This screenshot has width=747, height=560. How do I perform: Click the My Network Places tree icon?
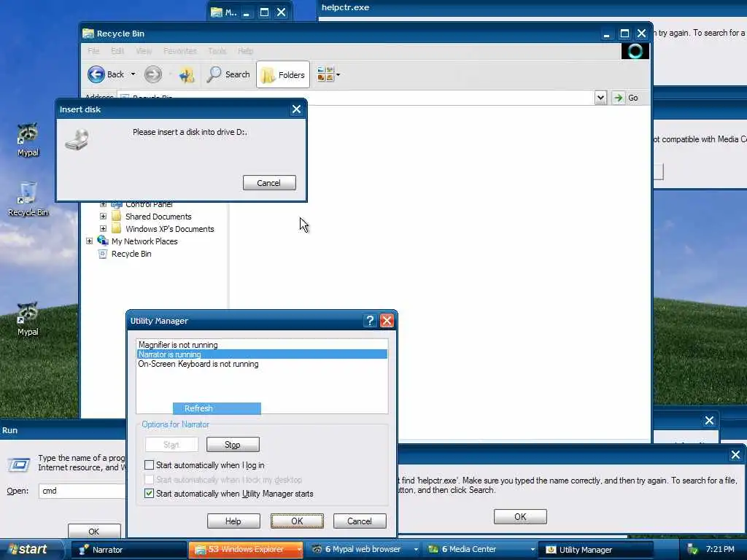pyautogui.click(x=102, y=241)
